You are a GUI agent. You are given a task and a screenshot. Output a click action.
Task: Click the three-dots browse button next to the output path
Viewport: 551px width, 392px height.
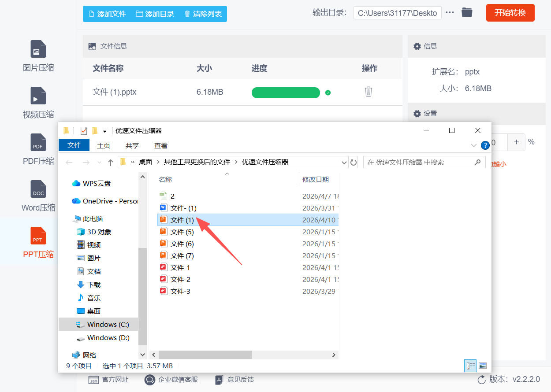[x=450, y=13]
